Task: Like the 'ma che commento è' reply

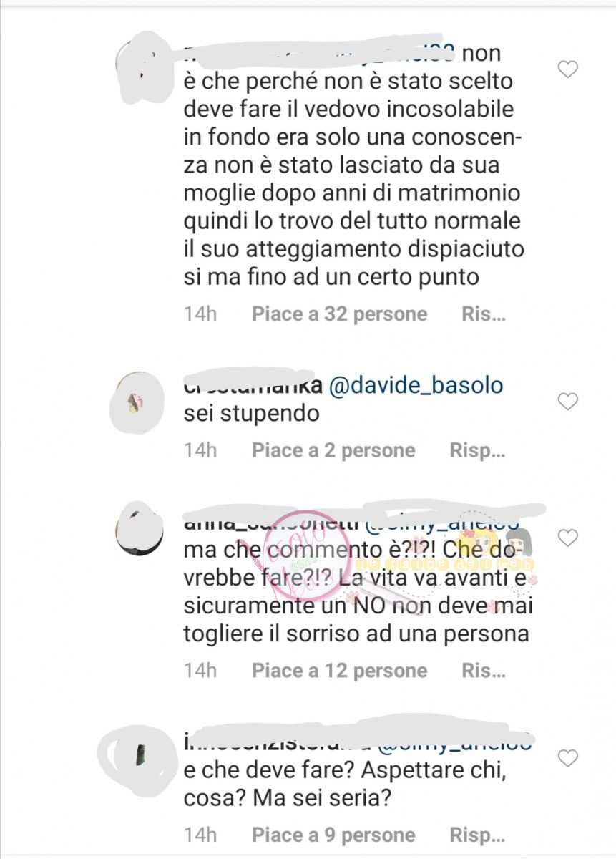Action: (567, 538)
